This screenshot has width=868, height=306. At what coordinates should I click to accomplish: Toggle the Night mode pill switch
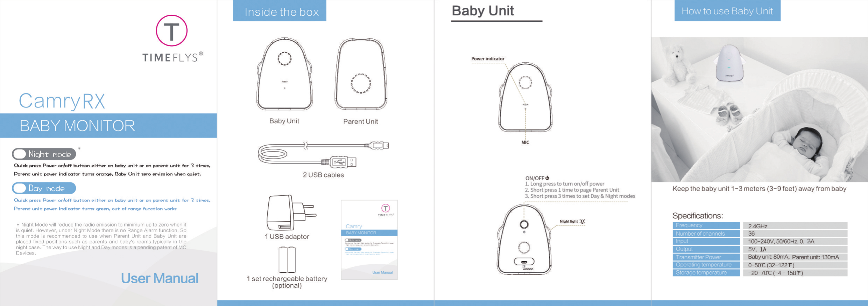[44, 154]
